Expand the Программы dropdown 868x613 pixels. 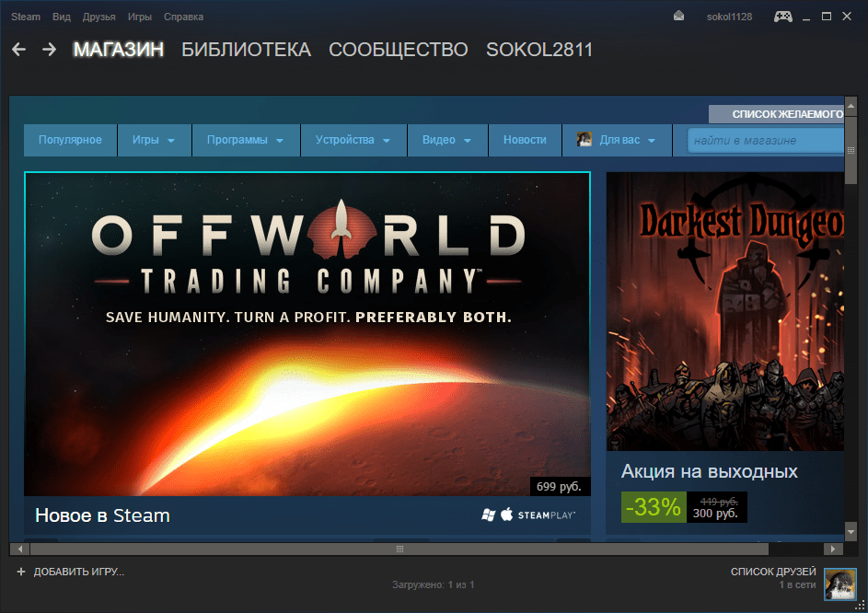245,140
